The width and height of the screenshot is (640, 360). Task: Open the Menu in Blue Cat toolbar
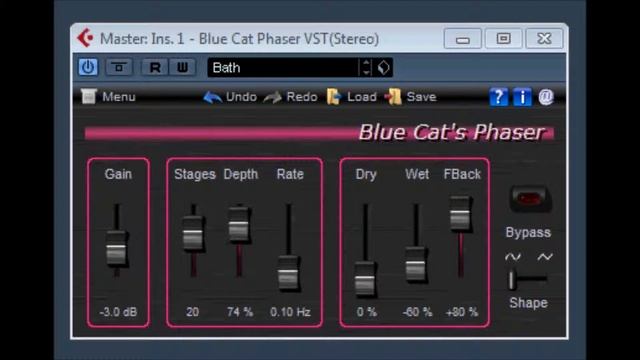coord(108,97)
